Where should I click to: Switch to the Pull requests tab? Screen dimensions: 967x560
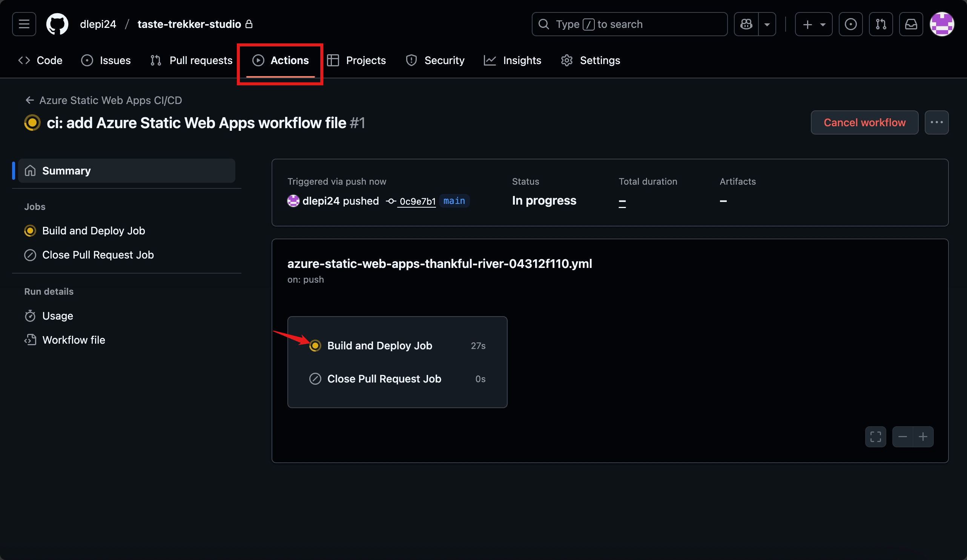click(192, 60)
